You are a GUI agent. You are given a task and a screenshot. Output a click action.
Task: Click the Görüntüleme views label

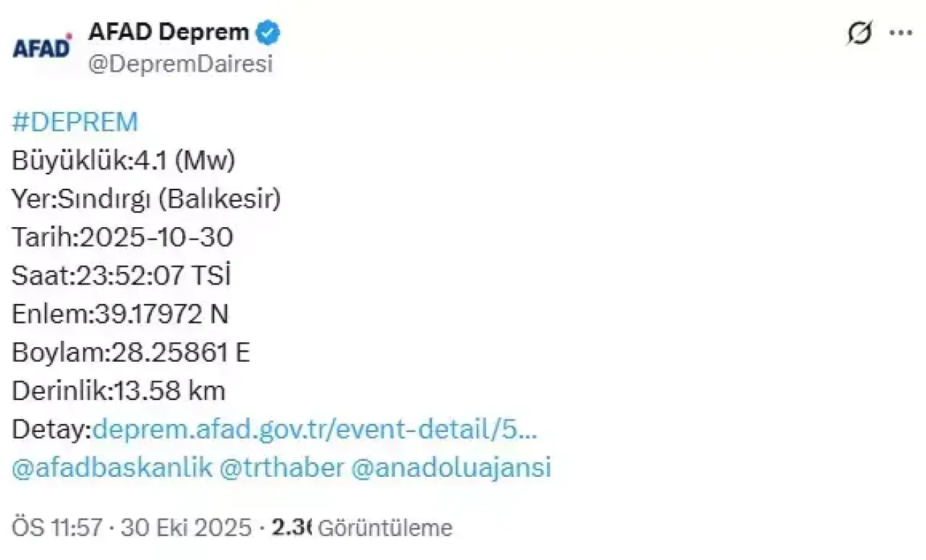(385, 528)
